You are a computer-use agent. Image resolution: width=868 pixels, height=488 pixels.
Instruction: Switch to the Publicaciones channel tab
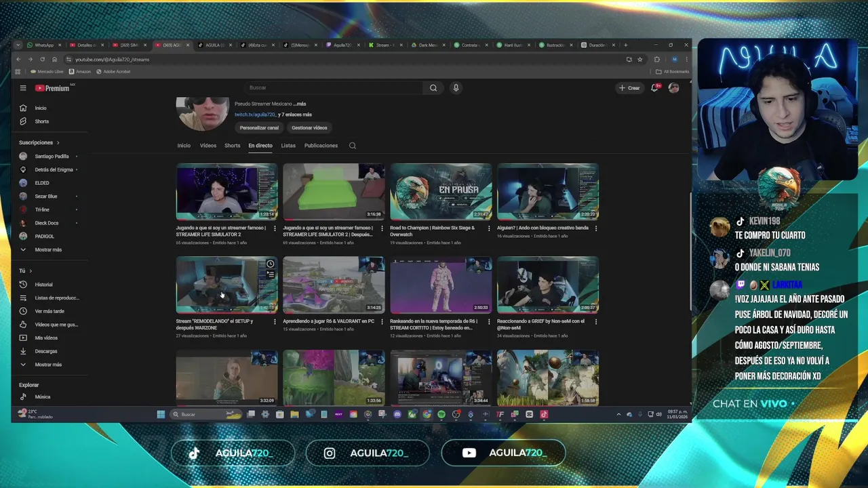[321, 146]
